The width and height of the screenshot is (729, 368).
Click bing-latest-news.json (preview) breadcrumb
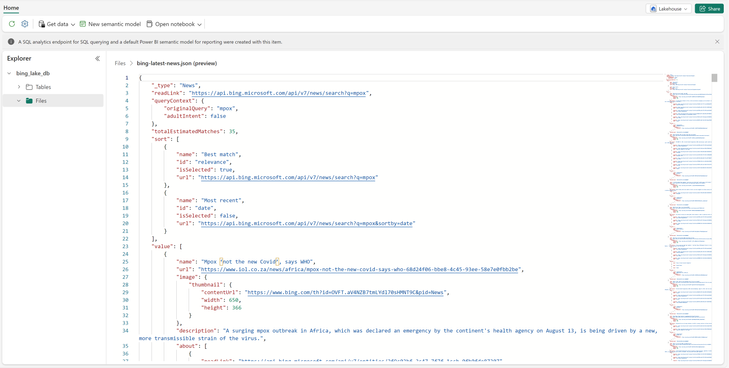177,63
